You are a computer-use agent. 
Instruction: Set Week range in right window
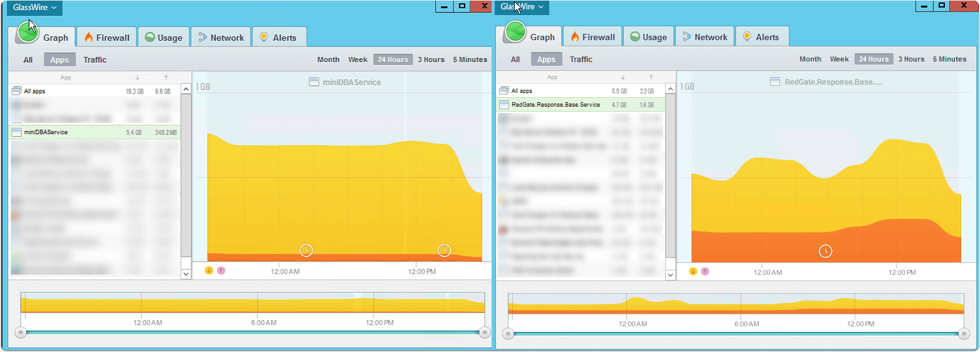click(x=840, y=59)
